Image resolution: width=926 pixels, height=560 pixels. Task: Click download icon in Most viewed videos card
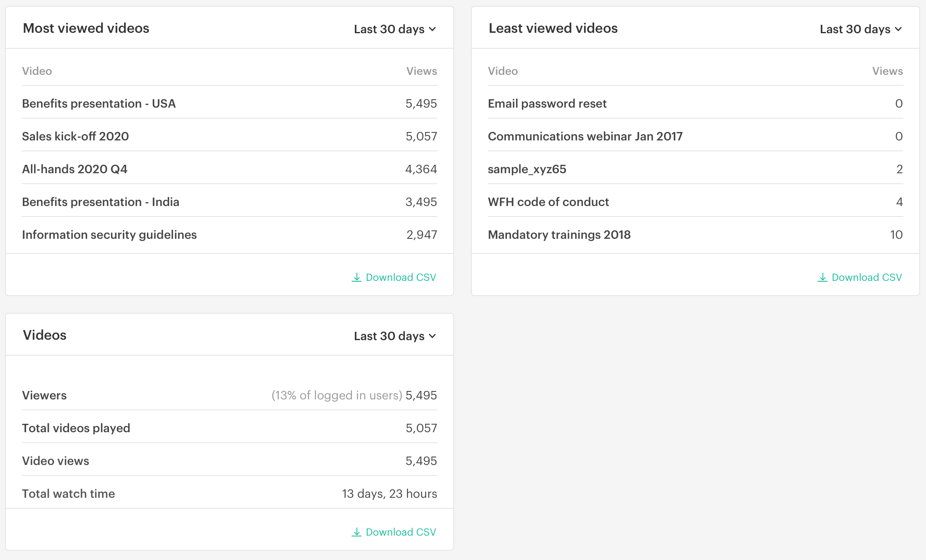(x=357, y=277)
